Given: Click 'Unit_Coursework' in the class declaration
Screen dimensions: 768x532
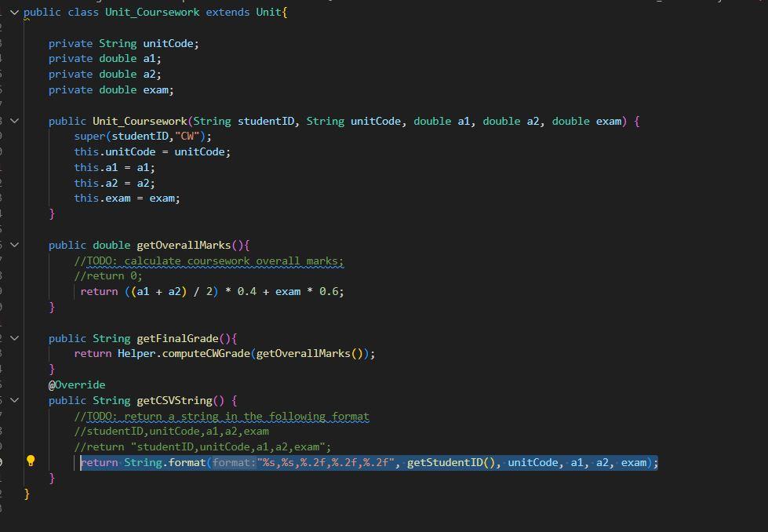Looking at the screenshot, I should click(152, 13).
